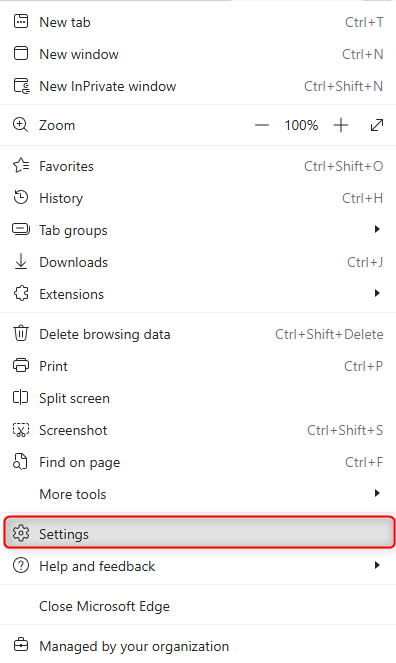The image size is (396, 663).
Task: Click the Tab groups icon
Action: click(21, 230)
